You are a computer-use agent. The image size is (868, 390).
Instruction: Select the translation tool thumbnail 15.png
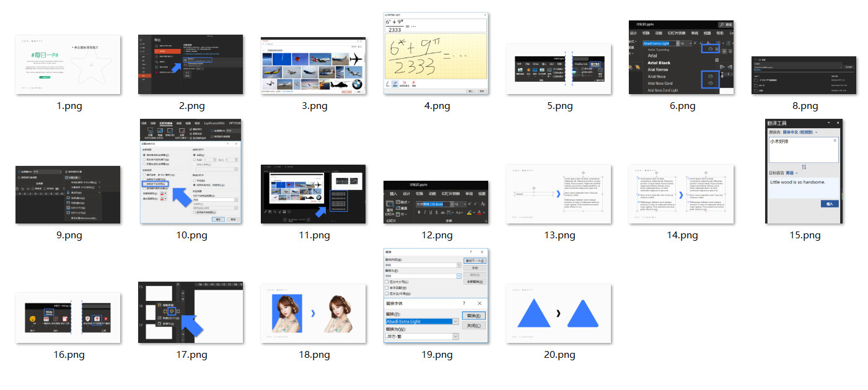[804, 171]
